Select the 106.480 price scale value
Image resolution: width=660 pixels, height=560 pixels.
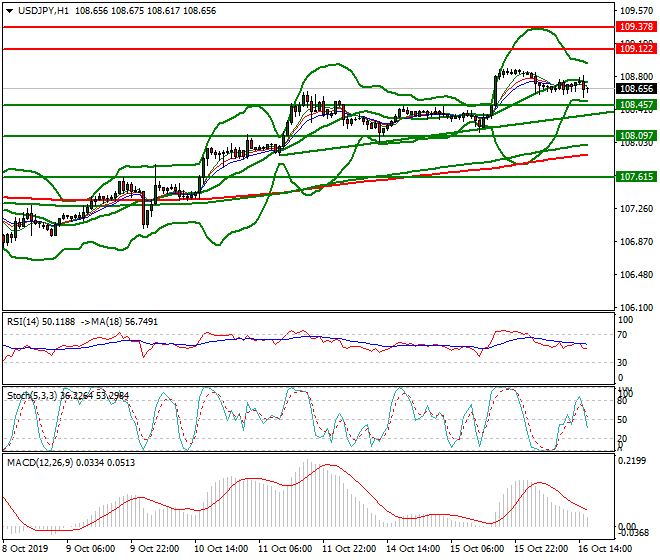[636, 275]
